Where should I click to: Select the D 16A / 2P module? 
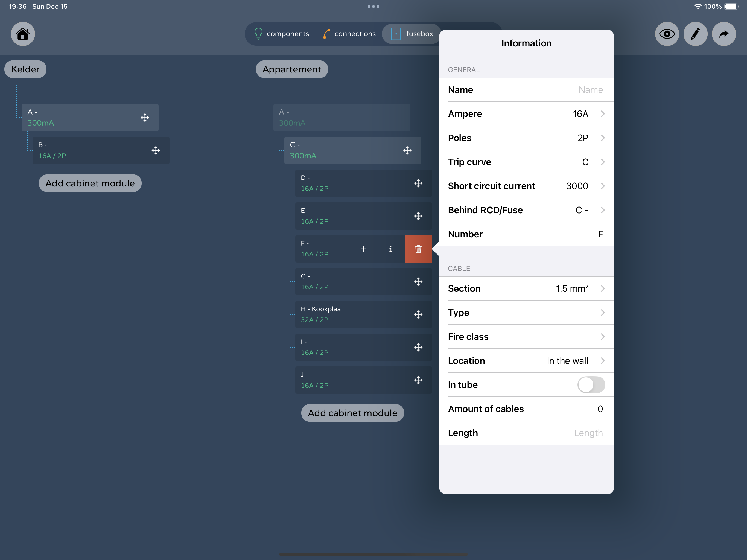click(x=363, y=183)
